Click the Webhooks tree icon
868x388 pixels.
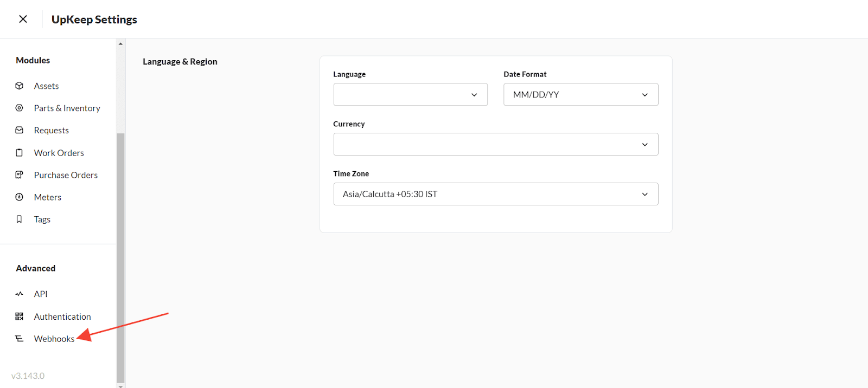pos(20,339)
